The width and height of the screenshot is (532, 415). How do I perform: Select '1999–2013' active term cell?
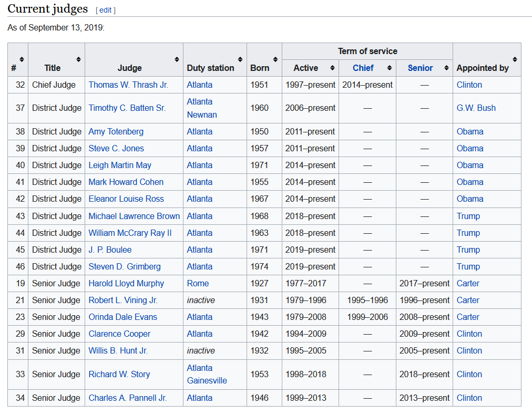[x=306, y=398]
